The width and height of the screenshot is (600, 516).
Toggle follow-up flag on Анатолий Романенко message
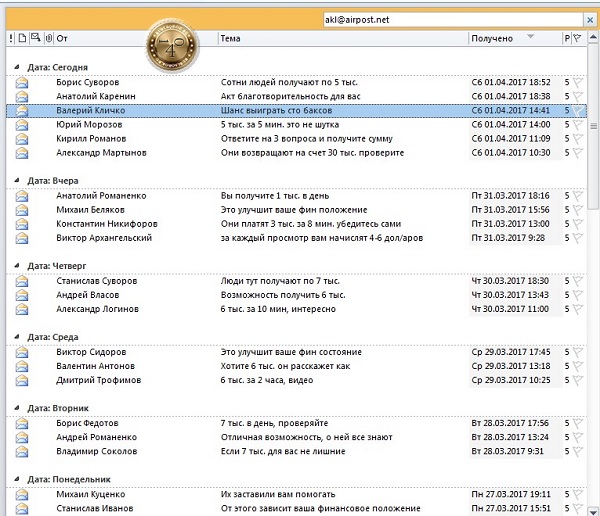(578, 196)
